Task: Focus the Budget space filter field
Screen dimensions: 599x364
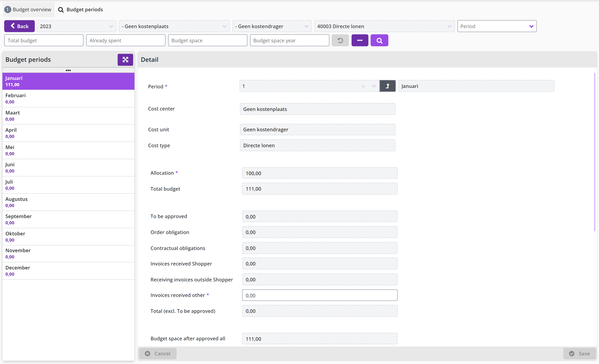Action: pos(208,40)
